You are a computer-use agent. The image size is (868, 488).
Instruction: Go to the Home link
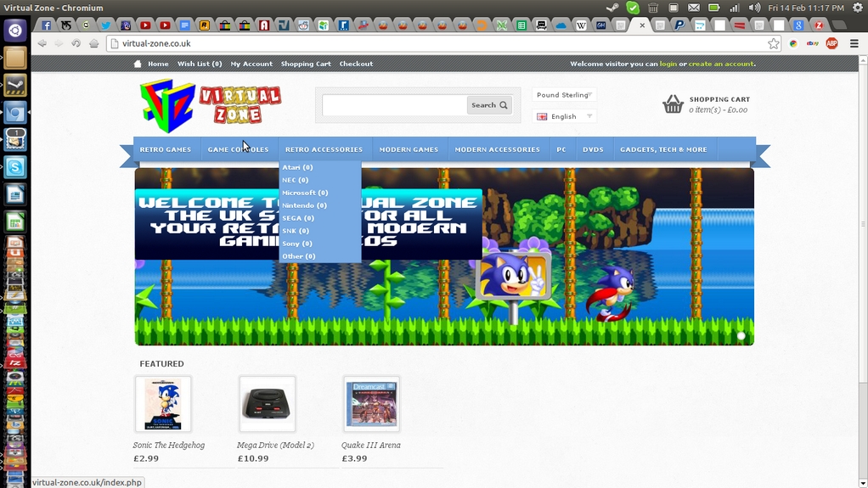coord(158,64)
